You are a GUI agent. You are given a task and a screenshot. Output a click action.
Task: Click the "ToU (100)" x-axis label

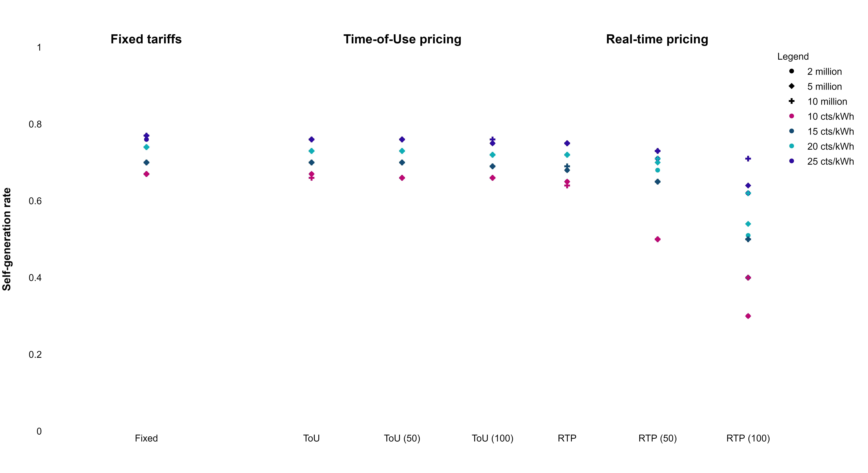pos(492,438)
